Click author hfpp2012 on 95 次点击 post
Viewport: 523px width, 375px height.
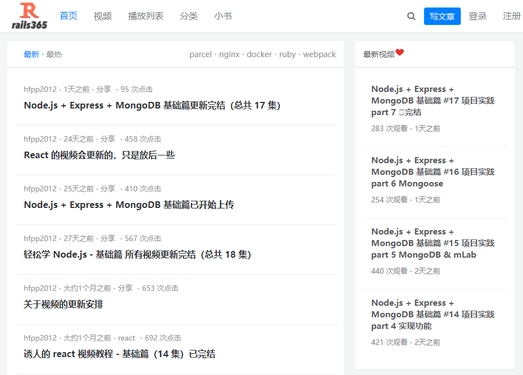click(40, 89)
